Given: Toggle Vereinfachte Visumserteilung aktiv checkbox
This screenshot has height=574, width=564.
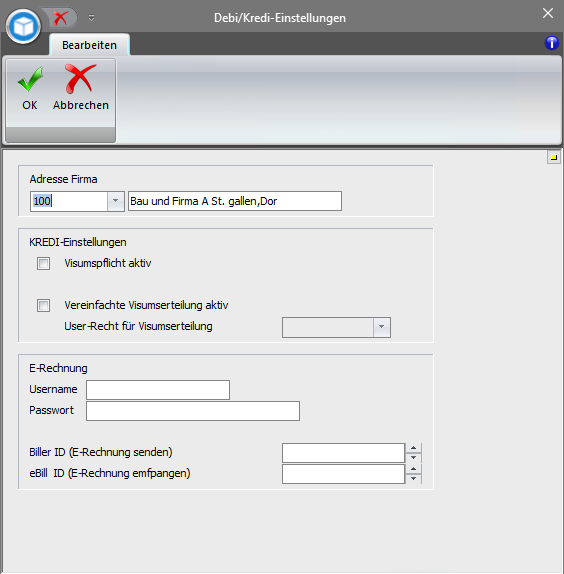Looking at the screenshot, I should pos(44,305).
